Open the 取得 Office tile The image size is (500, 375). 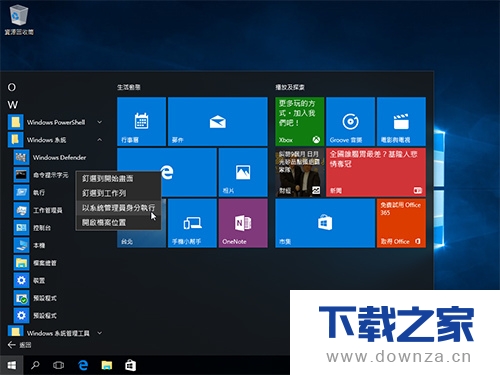(x=401, y=223)
